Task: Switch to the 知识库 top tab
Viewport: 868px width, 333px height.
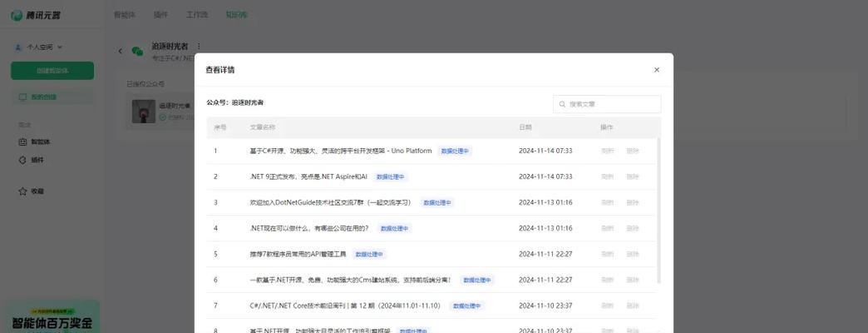Action: coord(236,15)
